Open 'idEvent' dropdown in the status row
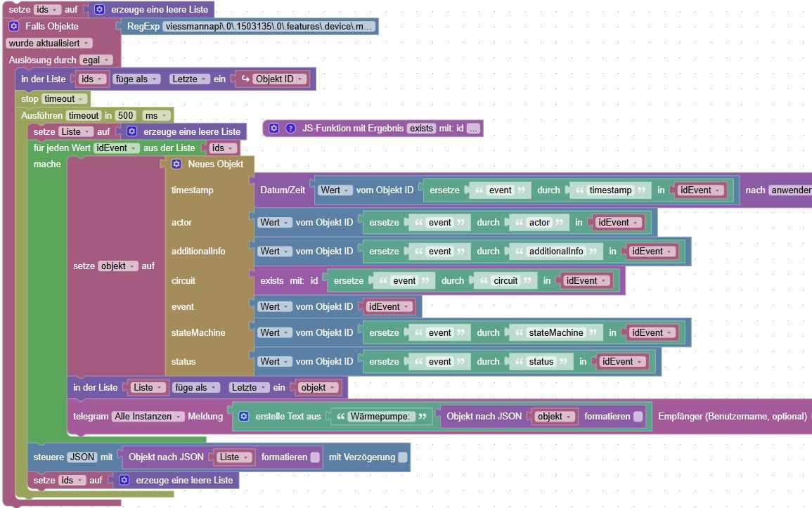812x508 pixels. click(622, 362)
